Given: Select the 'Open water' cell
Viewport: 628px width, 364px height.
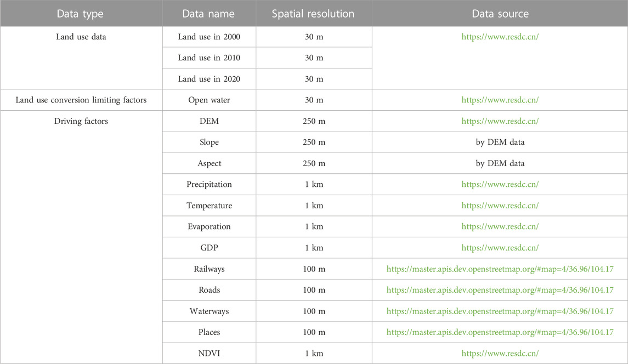Looking at the screenshot, I should coord(209,100).
